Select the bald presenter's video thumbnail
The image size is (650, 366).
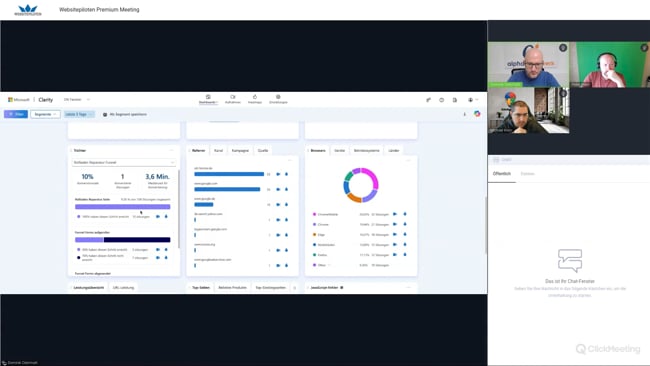[529, 64]
